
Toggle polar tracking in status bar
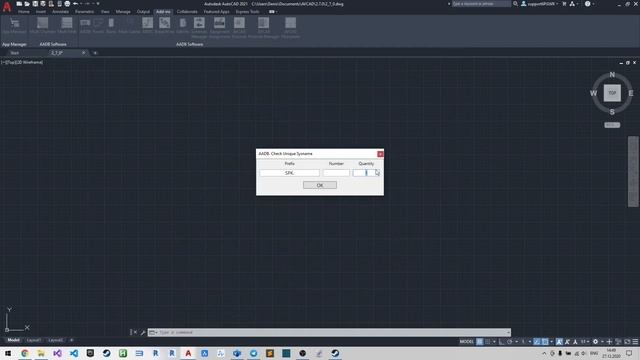(x=510, y=342)
